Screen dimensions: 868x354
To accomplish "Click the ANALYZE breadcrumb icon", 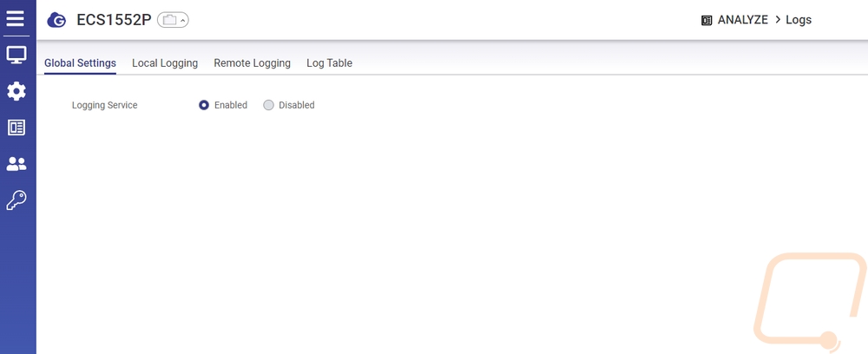I will pyautogui.click(x=707, y=20).
